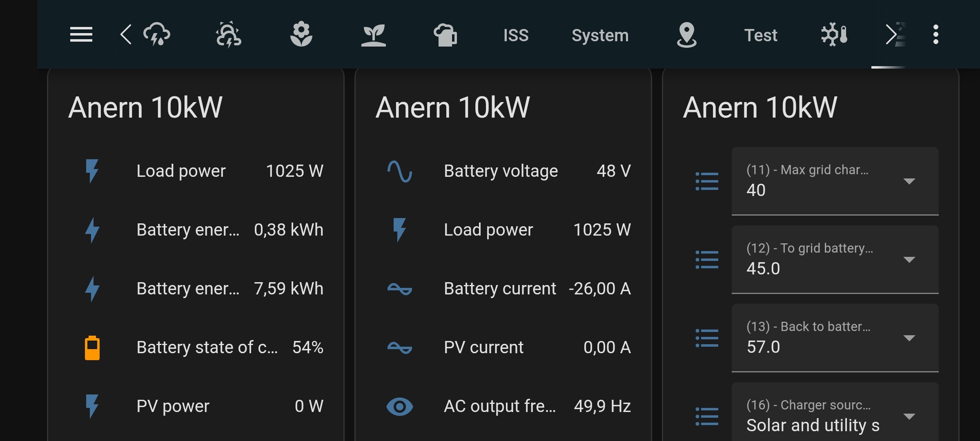Image resolution: width=980 pixels, height=441 pixels.
Task: Switch to the System tab
Action: point(600,35)
